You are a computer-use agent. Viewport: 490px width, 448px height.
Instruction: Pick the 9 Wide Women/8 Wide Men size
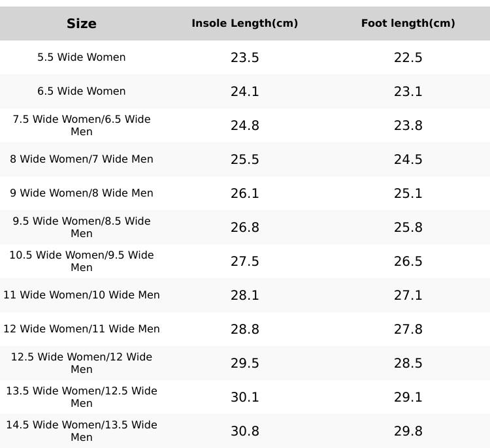pyautogui.click(x=82, y=193)
